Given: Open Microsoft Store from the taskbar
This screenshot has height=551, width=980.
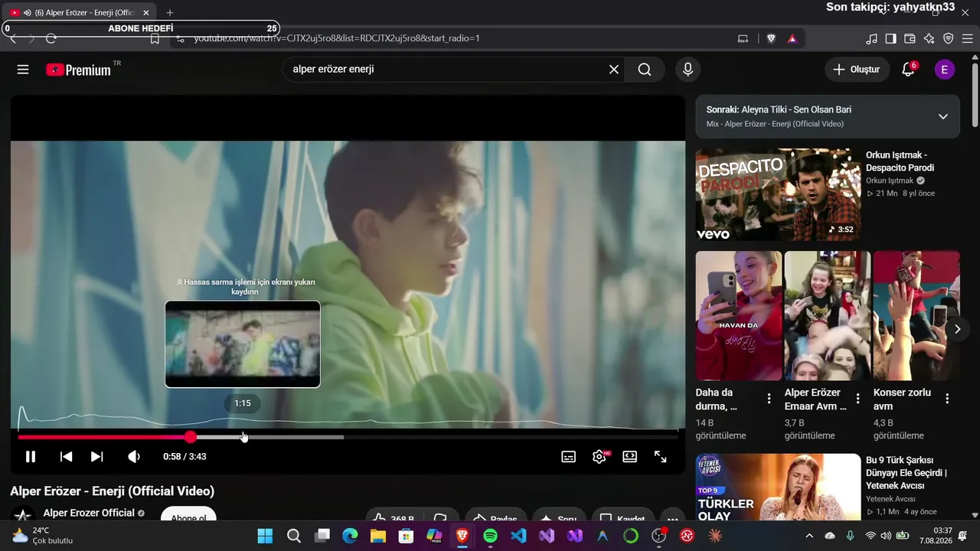Looking at the screenshot, I should click(407, 536).
